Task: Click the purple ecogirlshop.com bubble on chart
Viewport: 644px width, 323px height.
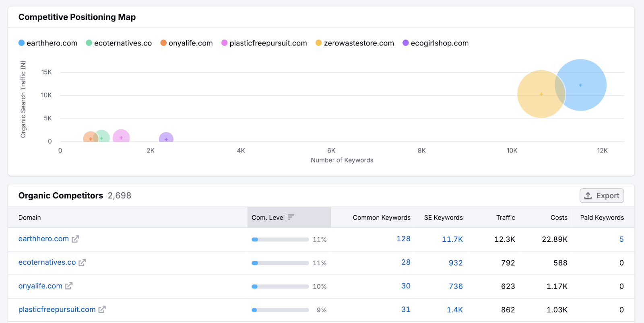Action: point(166,138)
